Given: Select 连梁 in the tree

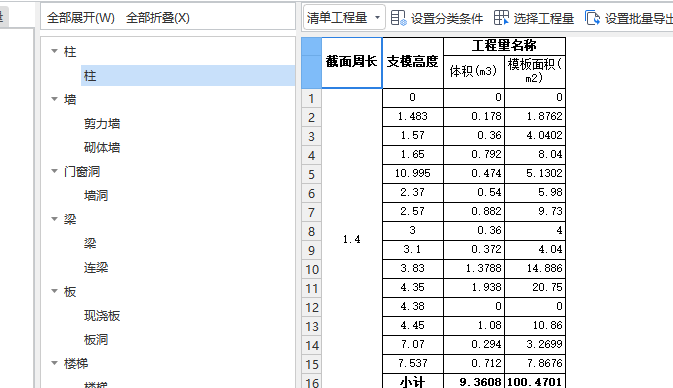Looking at the screenshot, I should click(96, 268).
